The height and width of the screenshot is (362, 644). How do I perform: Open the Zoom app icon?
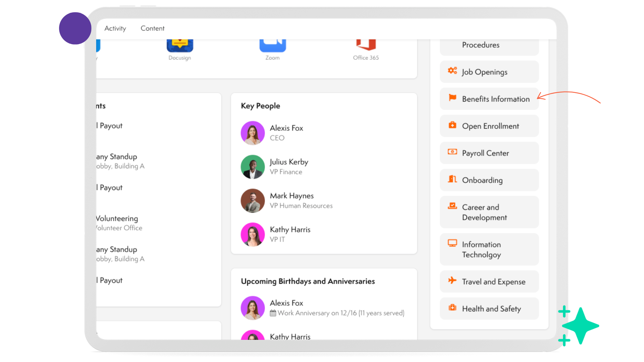coord(272,46)
